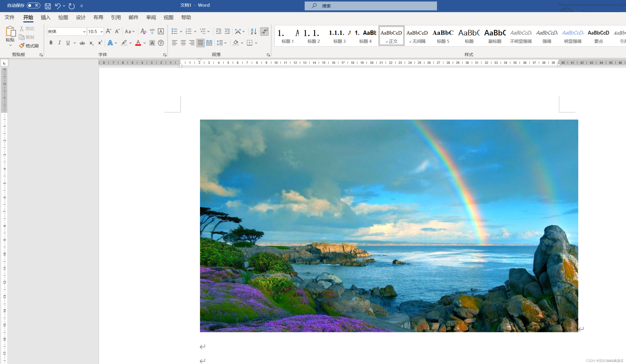Open the Paragraph settings dialog launcher
The image size is (626, 364).
268,55
